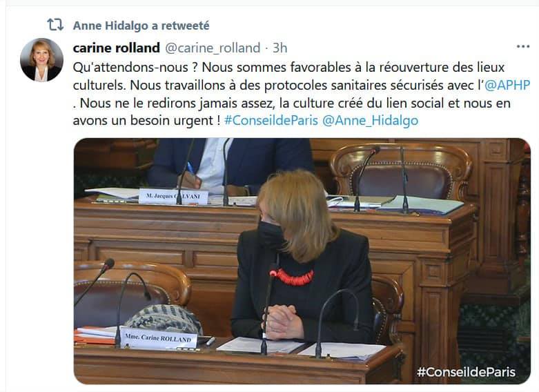
Task: Click the black face mask in the photo
Action: (271, 235)
